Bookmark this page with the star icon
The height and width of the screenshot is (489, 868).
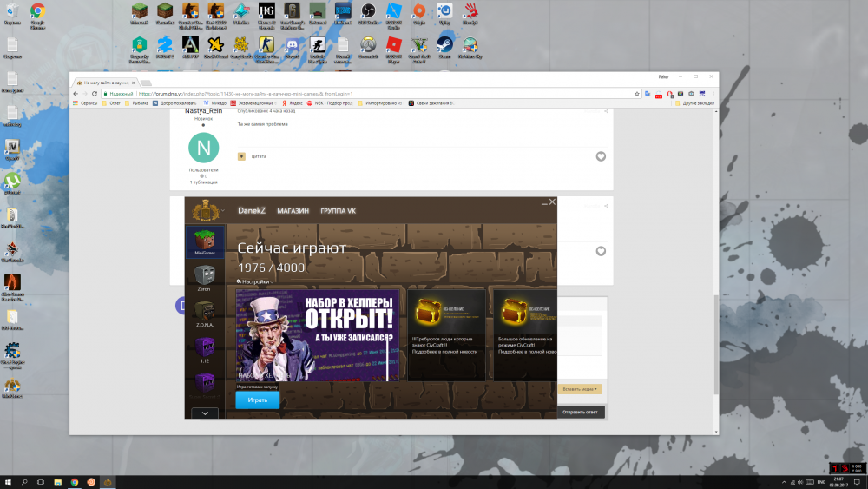pyautogui.click(x=636, y=93)
